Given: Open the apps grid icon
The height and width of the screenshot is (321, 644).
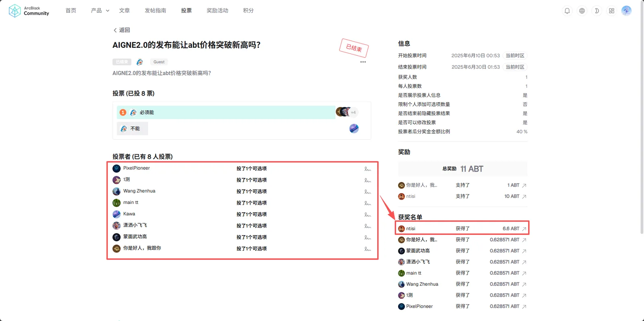Looking at the screenshot, I should [612, 11].
